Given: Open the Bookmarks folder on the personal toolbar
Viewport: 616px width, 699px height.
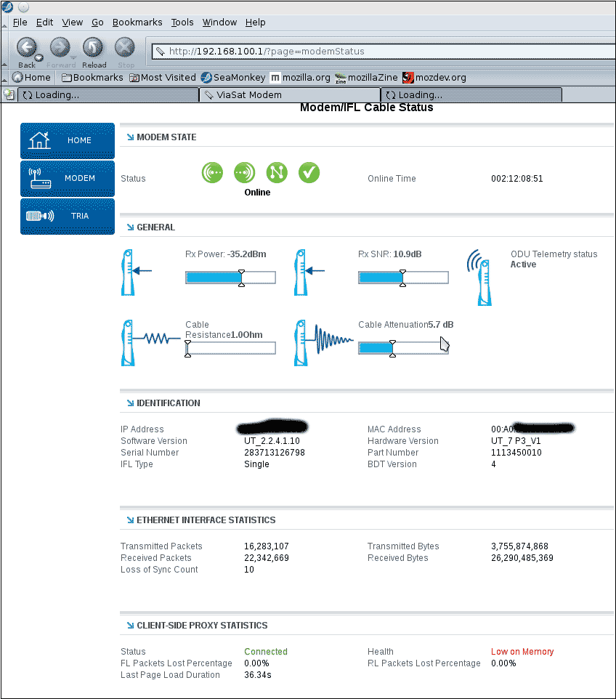Looking at the screenshot, I should (x=92, y=78).
